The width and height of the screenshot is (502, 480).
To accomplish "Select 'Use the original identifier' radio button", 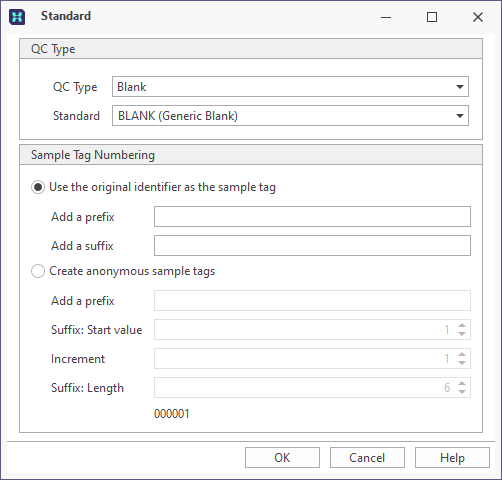I will click(x=38, y=187).
